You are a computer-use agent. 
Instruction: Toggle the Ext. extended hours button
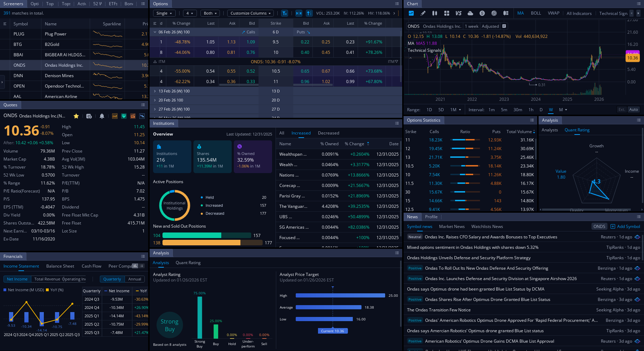click(x=621, y=109)
